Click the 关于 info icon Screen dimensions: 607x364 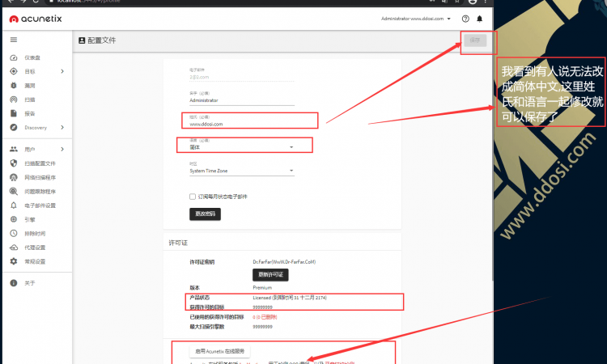pyautogui.click(x=14, y=283)
